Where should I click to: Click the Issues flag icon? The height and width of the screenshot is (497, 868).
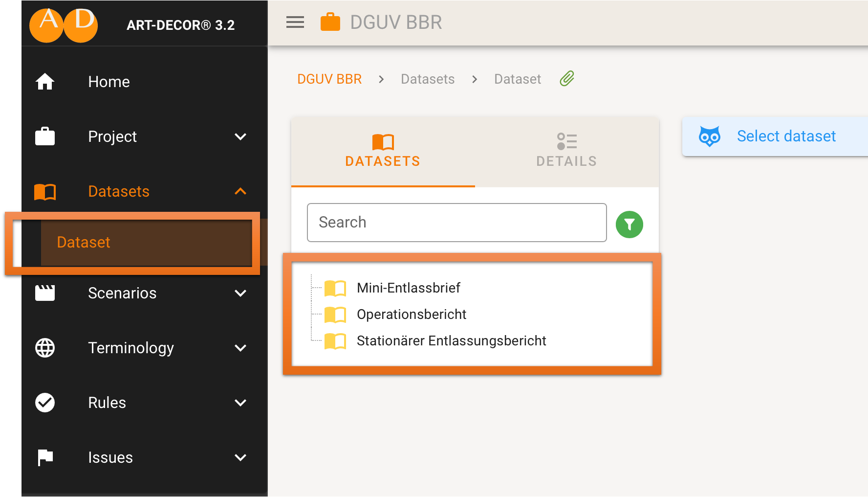[x=45, y=457]
